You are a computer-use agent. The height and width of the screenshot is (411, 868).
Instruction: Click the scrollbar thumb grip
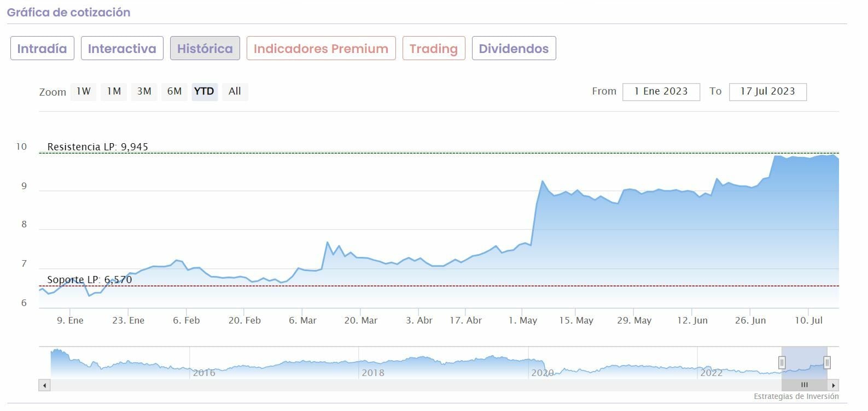coord(804,385)
